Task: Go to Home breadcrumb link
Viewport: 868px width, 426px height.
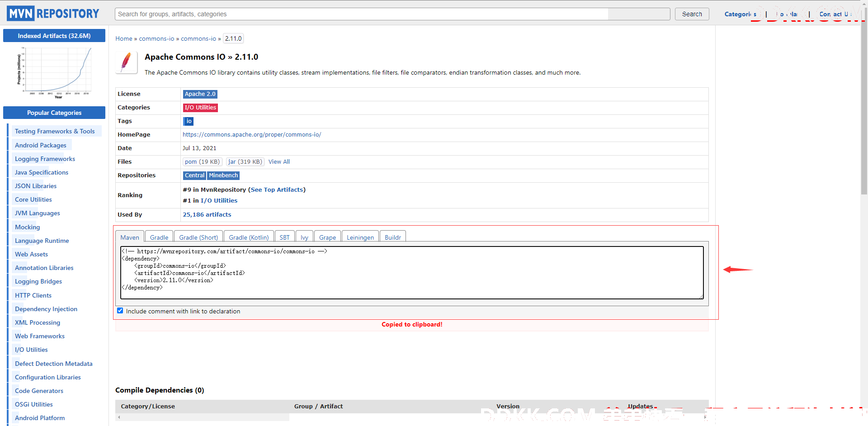Action: pos(124,38)
